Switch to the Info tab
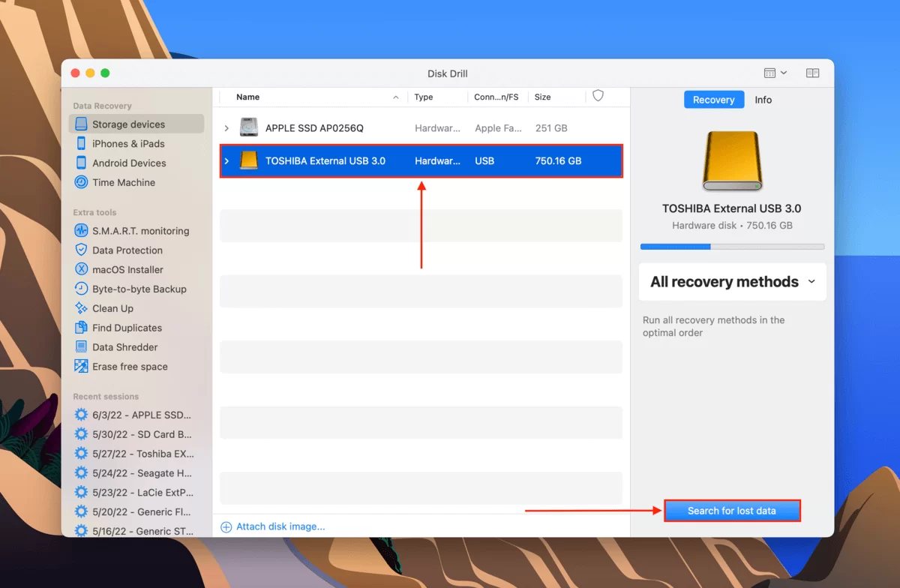 click(763, 100)
